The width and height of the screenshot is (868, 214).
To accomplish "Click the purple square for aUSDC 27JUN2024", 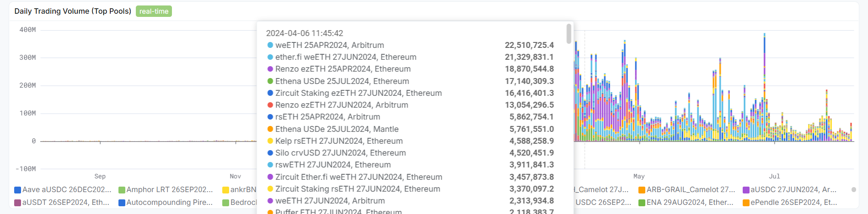I will [x=746, y=190].
